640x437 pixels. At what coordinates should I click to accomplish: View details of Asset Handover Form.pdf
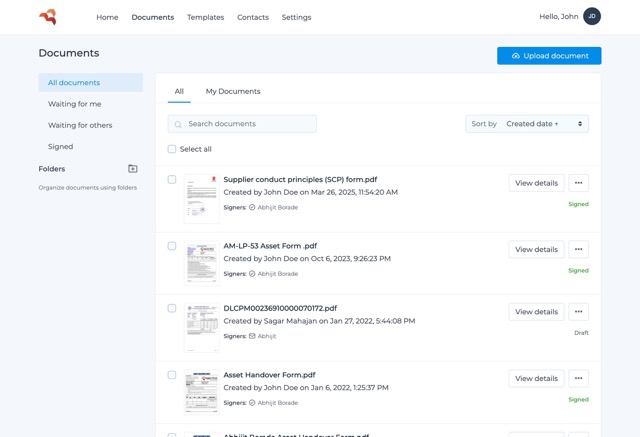pyautogui.click(x=536, y=378)
